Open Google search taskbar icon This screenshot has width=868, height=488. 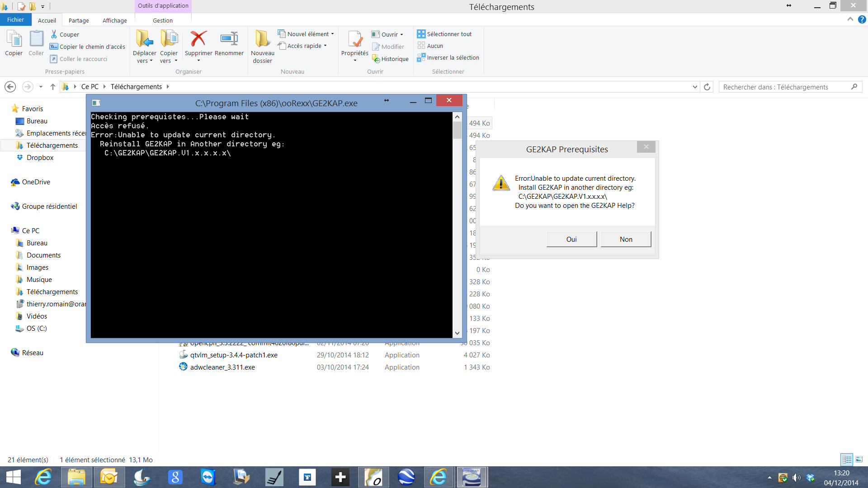175,477
